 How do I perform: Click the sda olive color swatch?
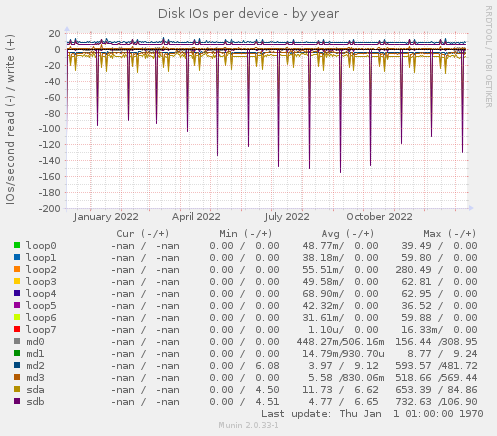pyautogui.click(x=17, y=389)
